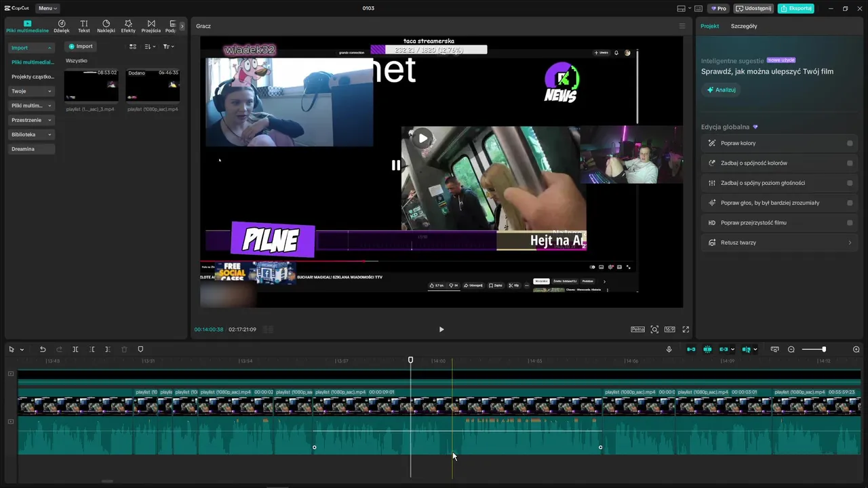Select the playlist (1..._aac)_3.mp4 thumbnail
This screenshot has height=488, width=868.
91,85
